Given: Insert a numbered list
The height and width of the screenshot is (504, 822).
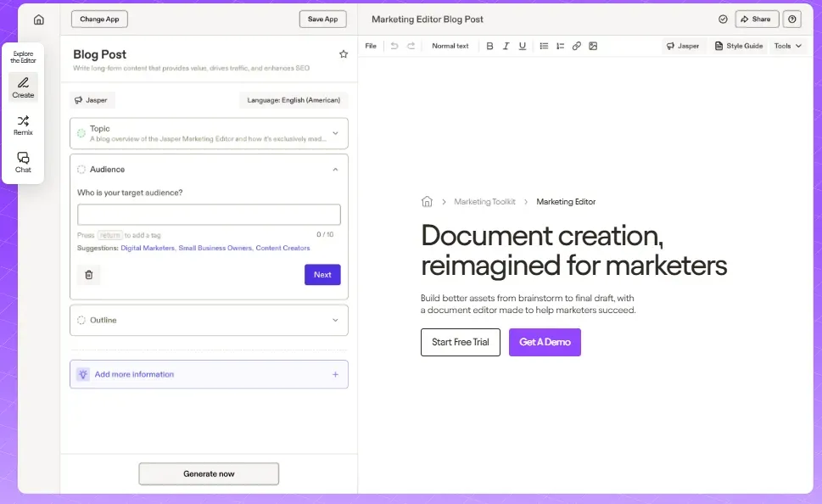Looking at the screenshot, I should (561, 46).
